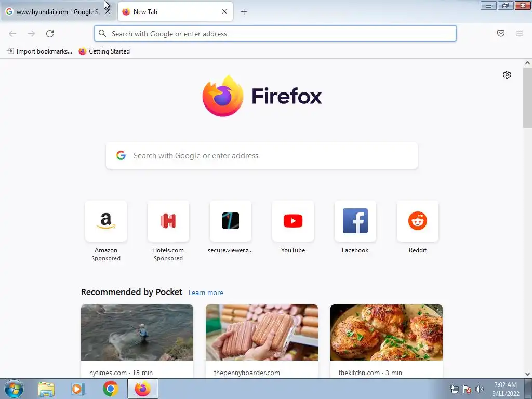
Task: Open new tab page settings gear
Action: [x=507, y=75]
